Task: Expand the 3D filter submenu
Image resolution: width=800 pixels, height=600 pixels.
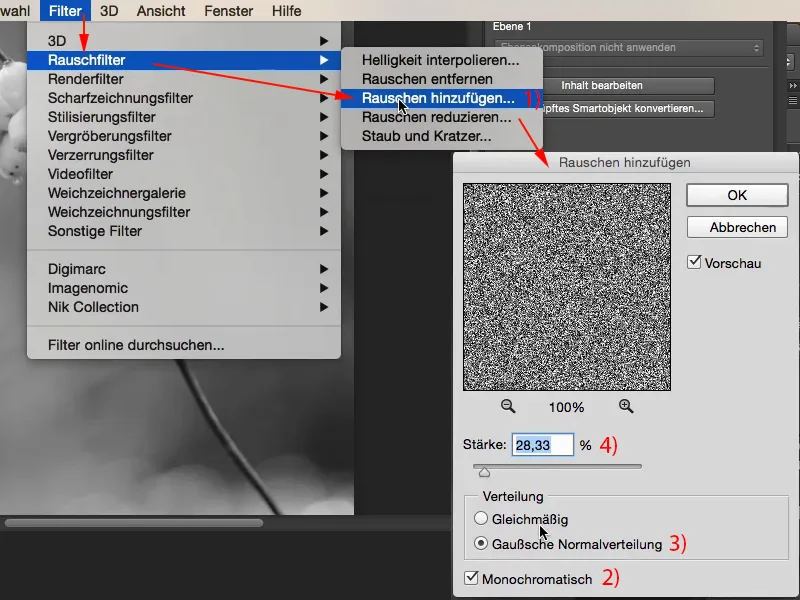Action: 184,41
